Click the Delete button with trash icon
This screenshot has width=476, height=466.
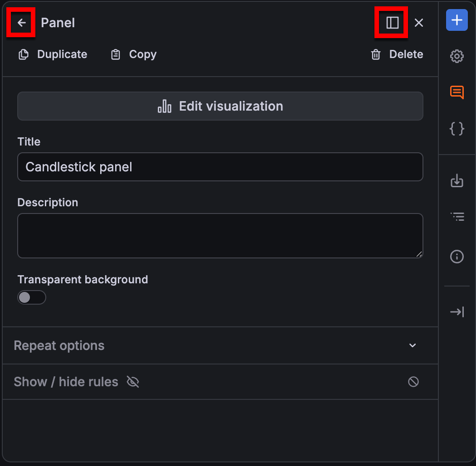(397, 55)
